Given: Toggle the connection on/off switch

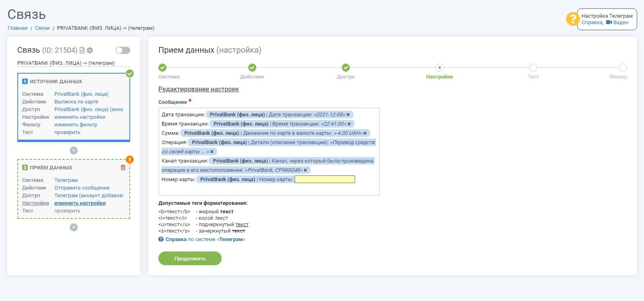Looking at the screenshot, I should coord(123,50).
